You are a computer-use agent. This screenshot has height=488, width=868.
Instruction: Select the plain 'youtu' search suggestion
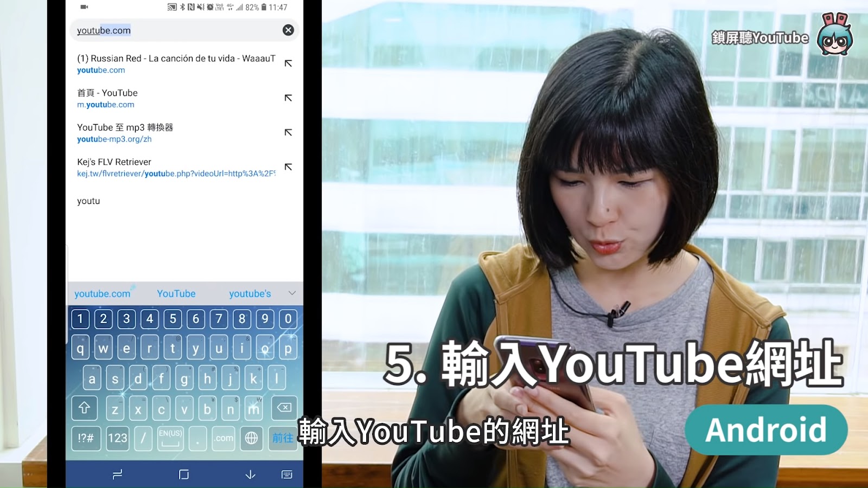pyautogui.click(x=88, y=201)
